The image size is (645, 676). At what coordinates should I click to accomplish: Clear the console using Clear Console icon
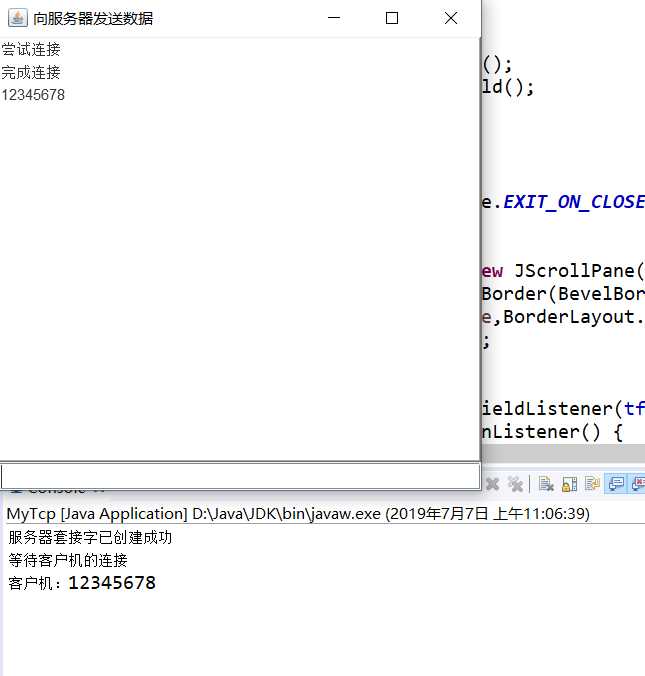click(546, 484)
